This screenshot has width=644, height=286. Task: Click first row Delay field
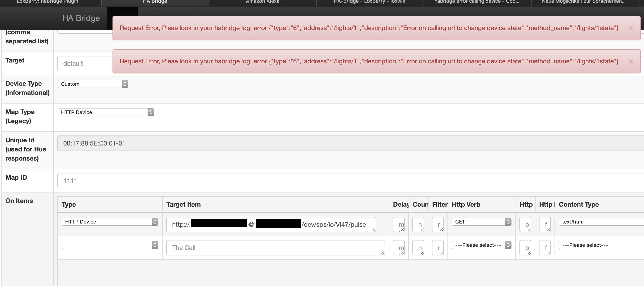399,224
